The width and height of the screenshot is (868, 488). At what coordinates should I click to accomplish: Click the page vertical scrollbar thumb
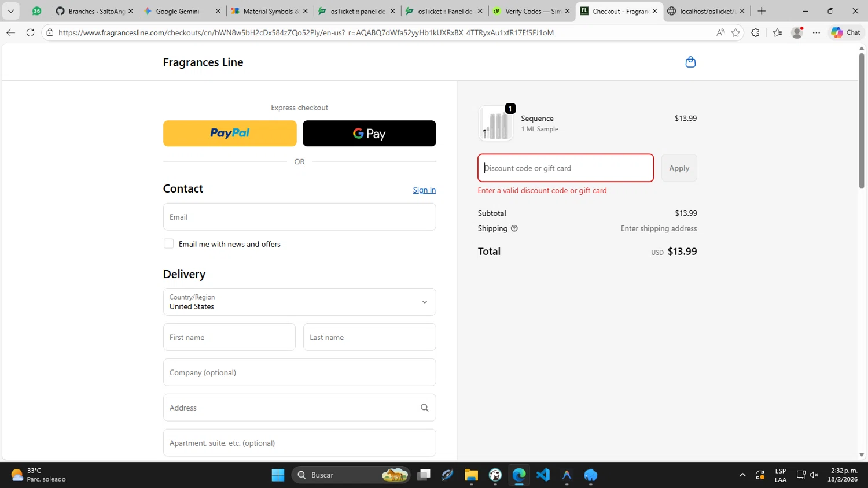tap(862, 120)
